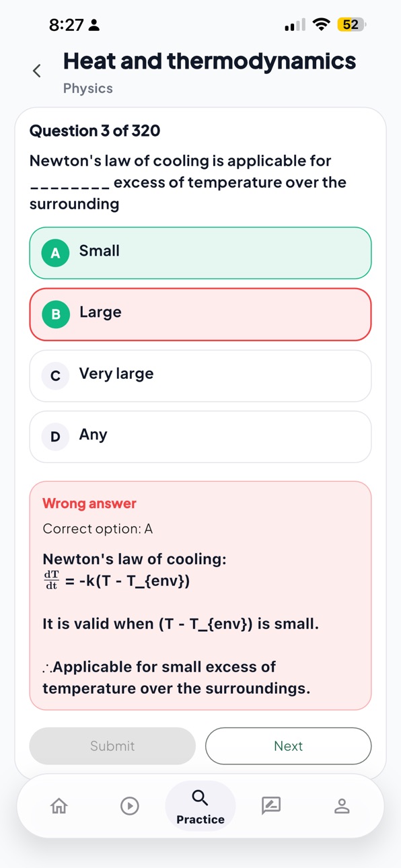This screenshot has height=868, width=401.
Task: Tap the back chevron arrow
Action: (37, 71)
